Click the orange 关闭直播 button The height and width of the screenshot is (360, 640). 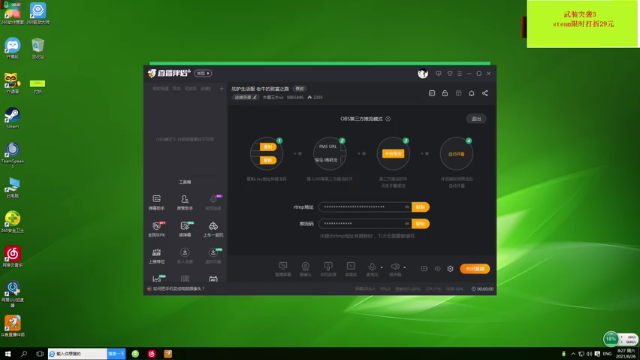[475, 269]
